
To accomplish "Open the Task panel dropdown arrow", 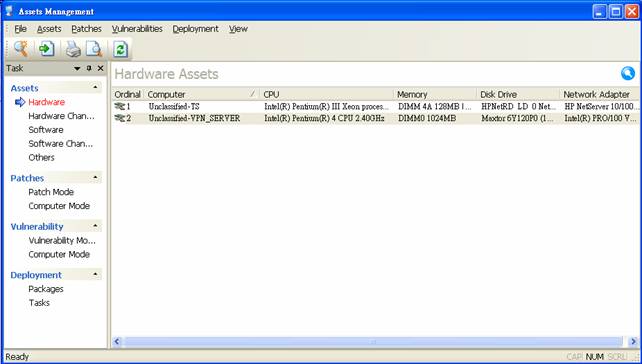I will click(77, 69).
